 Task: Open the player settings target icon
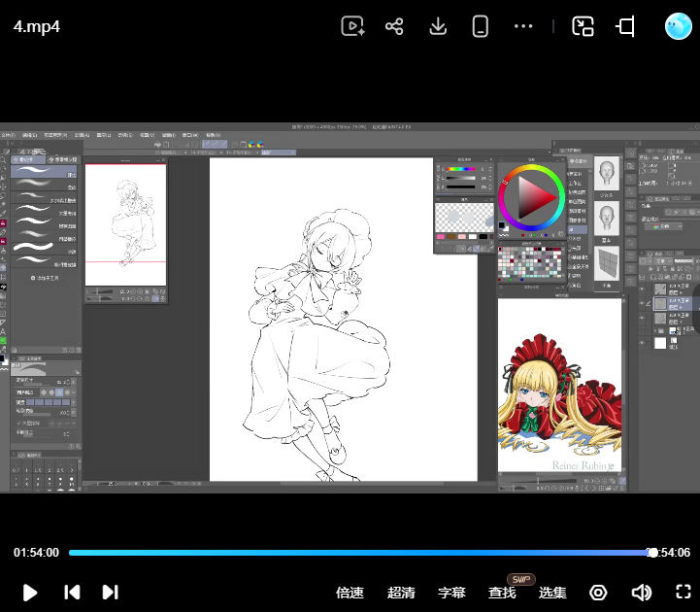point(598,593)
